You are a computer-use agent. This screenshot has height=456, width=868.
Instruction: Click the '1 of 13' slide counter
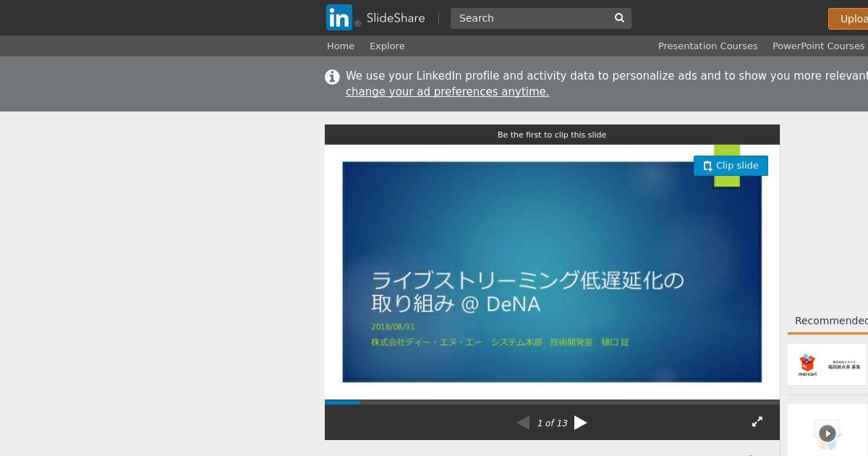552,423
